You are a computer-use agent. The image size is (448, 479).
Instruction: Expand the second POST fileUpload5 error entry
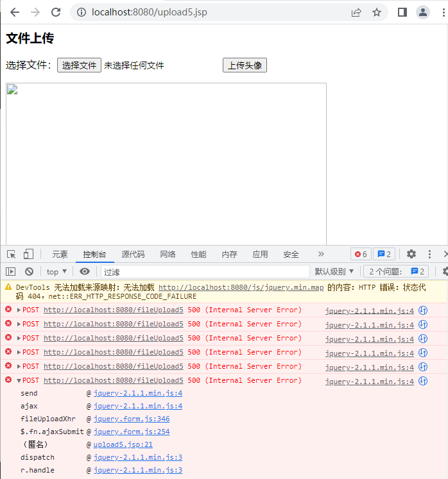tap(19, 324)
